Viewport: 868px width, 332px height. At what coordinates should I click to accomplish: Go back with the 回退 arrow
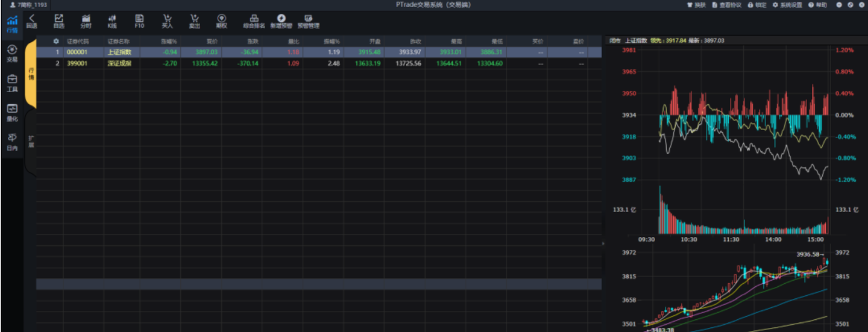(x=32, y=21)
